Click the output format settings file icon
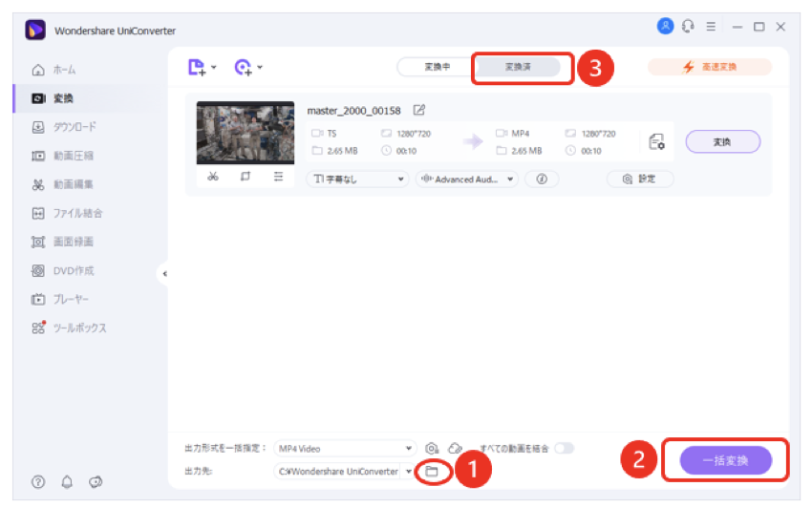This screenshot has width=812, height=508. (x=656, y=141)
